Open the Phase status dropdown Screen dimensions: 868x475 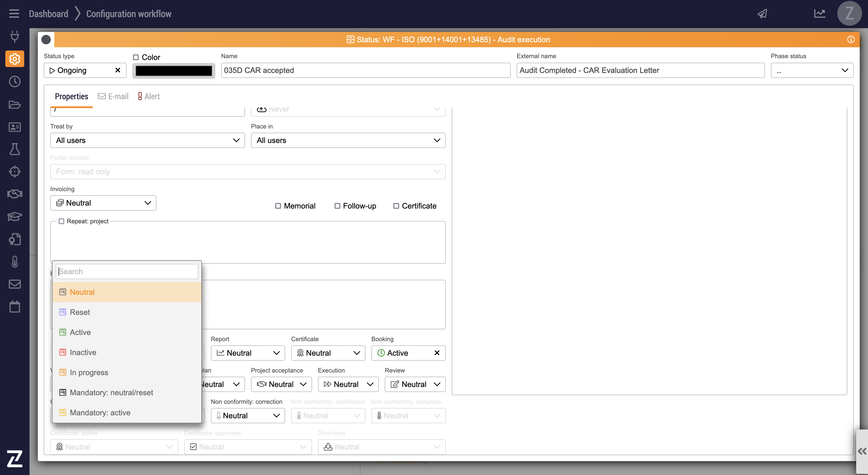click(x=812, y=70)
